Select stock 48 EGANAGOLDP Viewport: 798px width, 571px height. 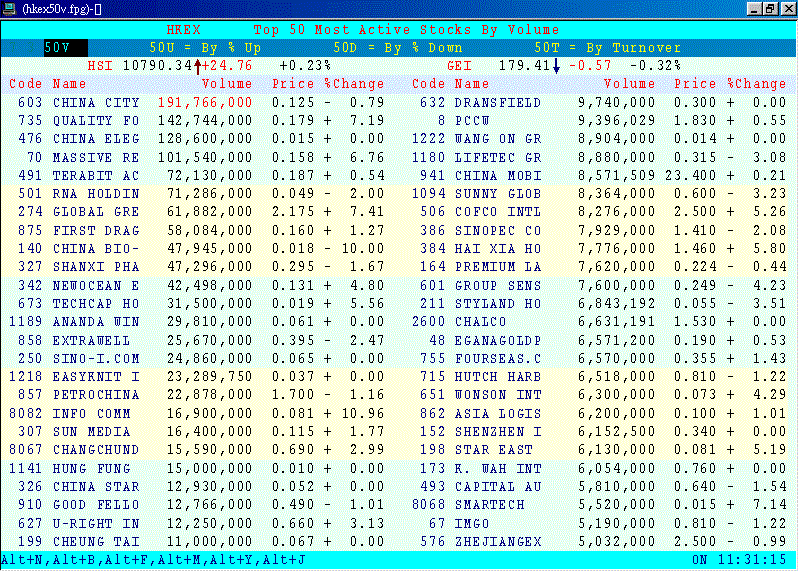point(599,340)
